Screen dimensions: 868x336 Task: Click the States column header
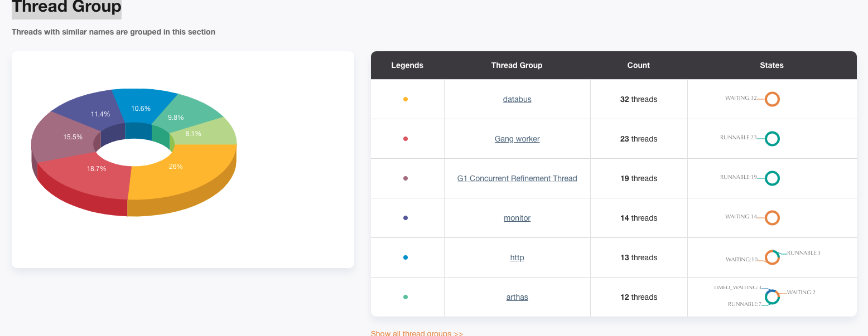point(771,65)
